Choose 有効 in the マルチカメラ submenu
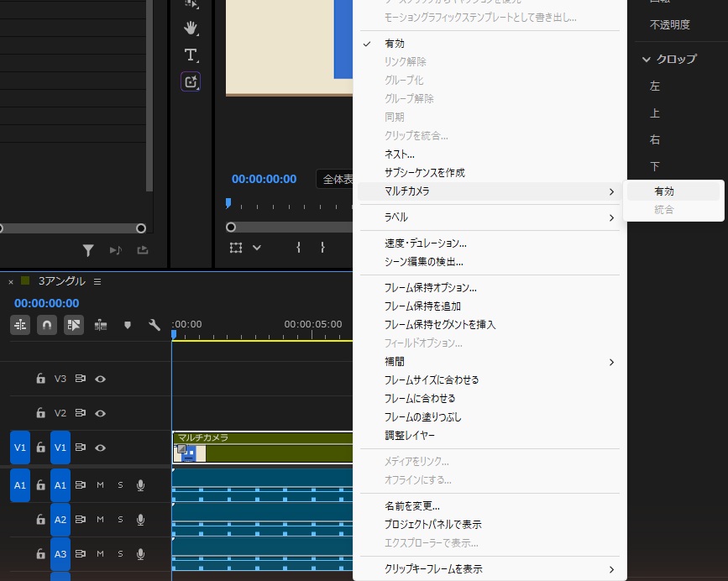Viewport: 728px width, 581px height. click(673, 191)
